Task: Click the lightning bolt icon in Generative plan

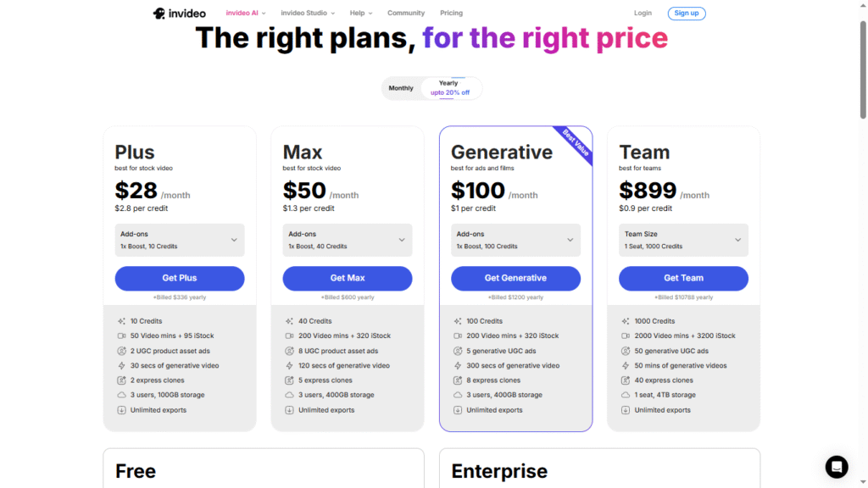Action: point(458,366)
